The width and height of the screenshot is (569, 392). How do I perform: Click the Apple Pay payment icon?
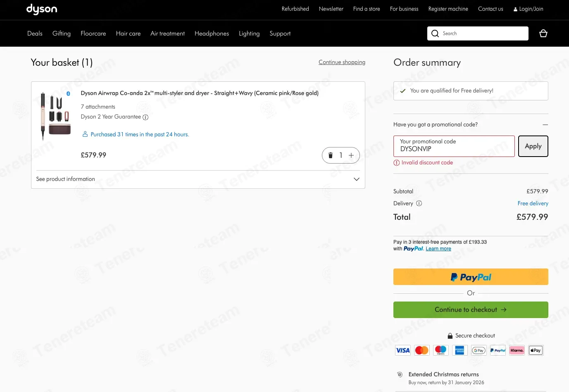(536, 350)
